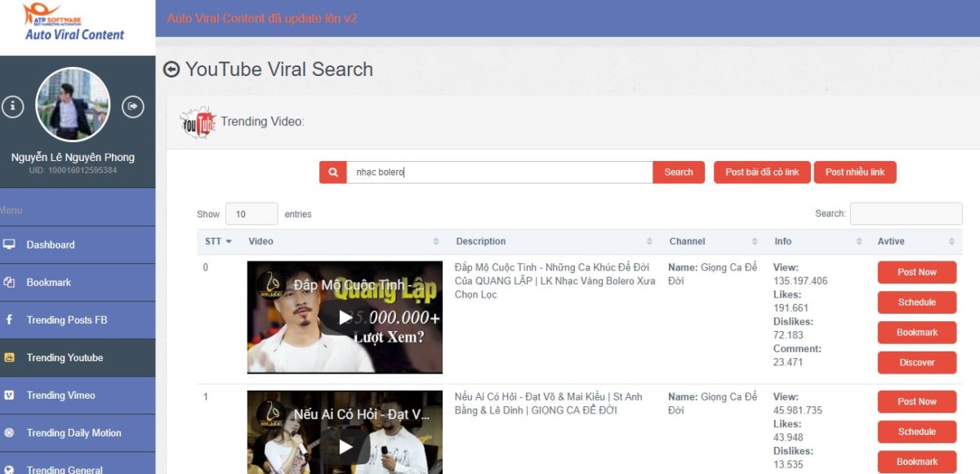Sort by Avtive column header

tap(916, 241)
